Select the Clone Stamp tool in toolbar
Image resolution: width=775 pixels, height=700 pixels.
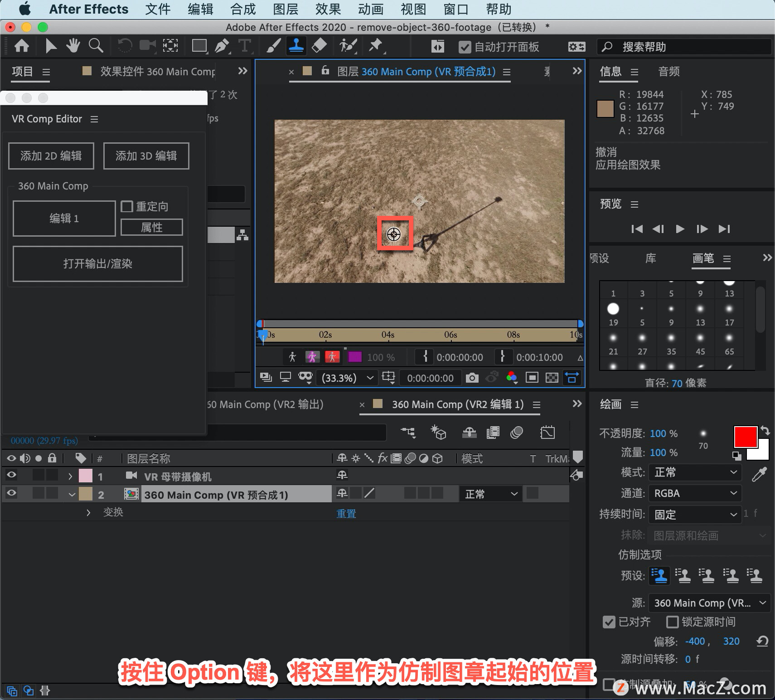(x=296, y=46)
